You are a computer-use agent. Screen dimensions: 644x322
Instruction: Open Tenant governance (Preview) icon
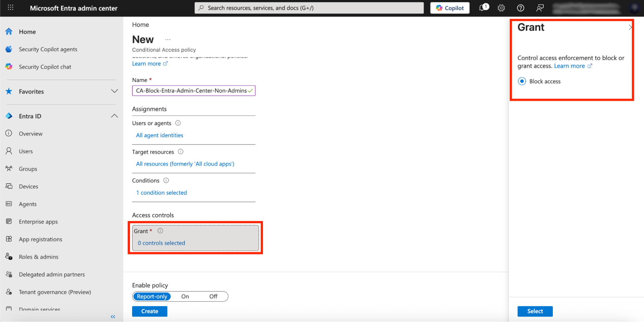9,292
